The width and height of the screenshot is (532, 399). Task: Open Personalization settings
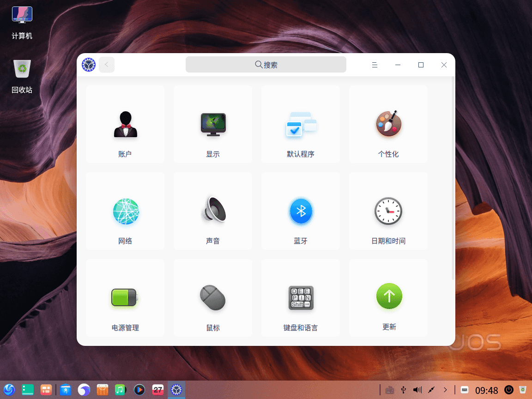point(388,124)
